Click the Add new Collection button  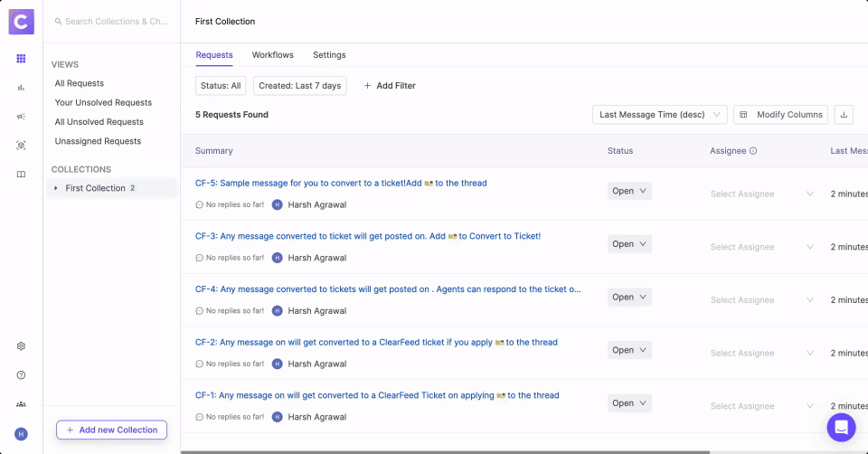[x=112, y=430]
